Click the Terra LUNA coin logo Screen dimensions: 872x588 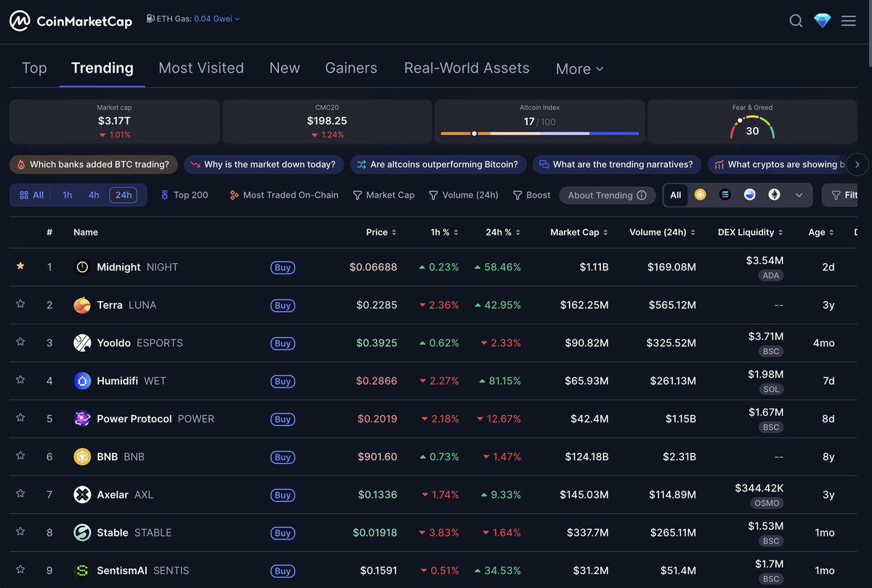tap(82, 305)
